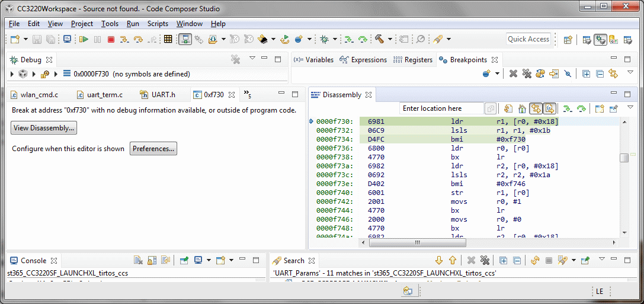Click Clear Console icon
Viewport: 644px width, 304px height.
point(139,260)
